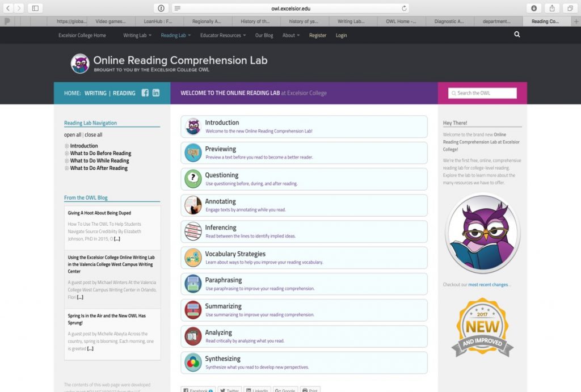Toggle the Safari sidebar button
This screenshot has width=581, height=392.
coord(35,8)
